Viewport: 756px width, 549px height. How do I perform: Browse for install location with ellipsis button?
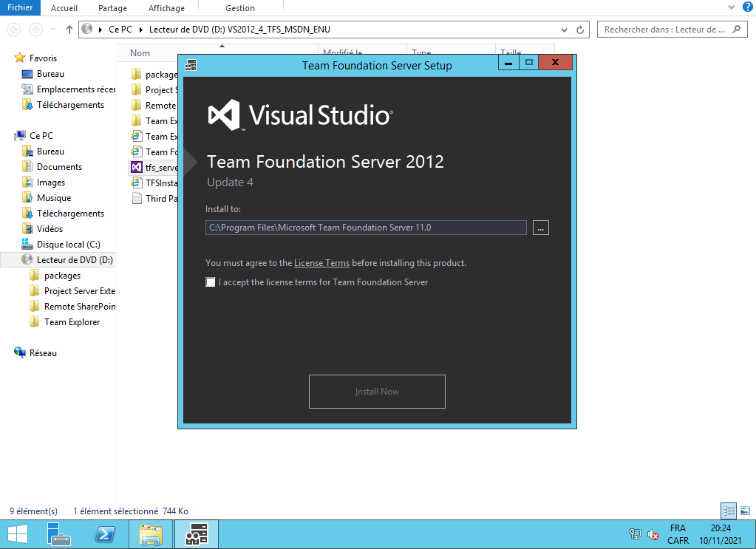(x=540, y=228)
